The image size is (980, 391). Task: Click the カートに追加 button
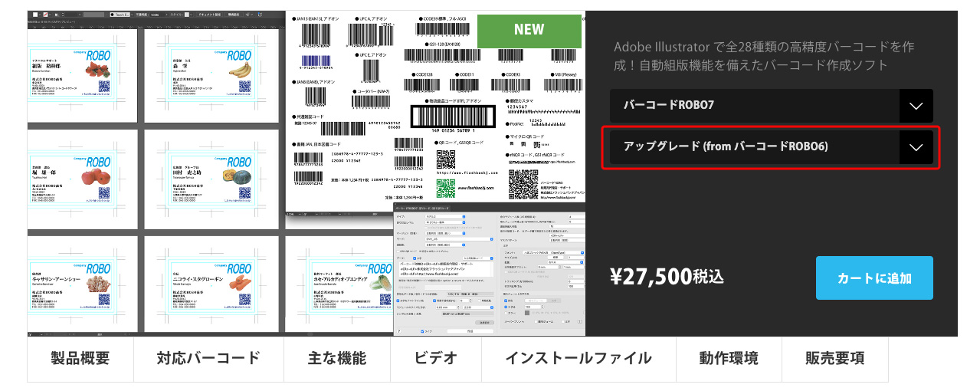point(873,278)
